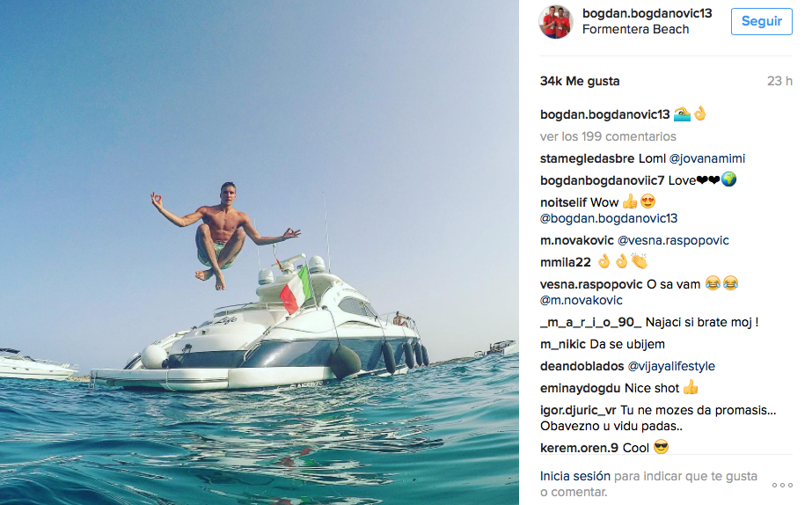
Task: Click the @bogdan.bogdanovic13 mention by noitselif
Action: (609, 218)
